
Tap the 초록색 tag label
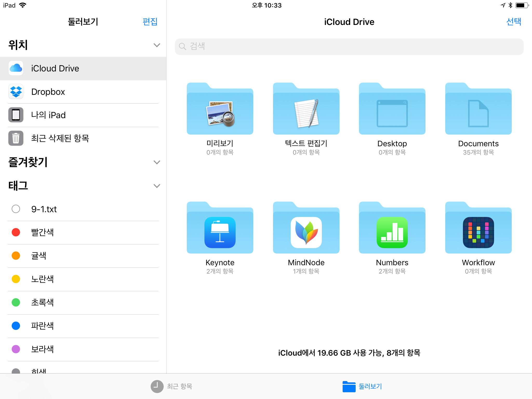point(42,302)
